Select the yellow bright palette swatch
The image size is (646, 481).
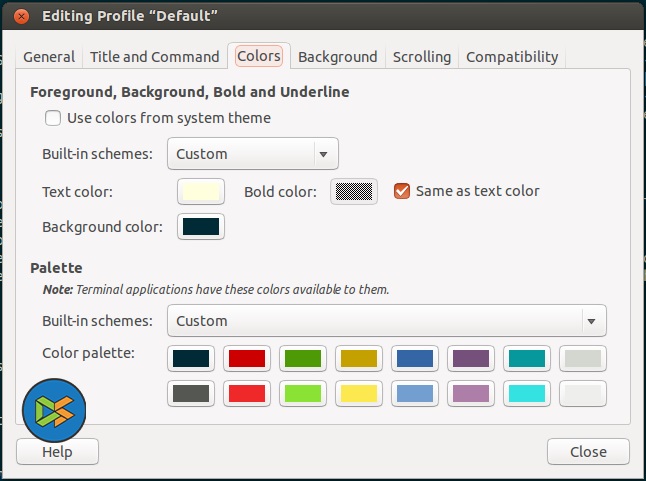358,394
